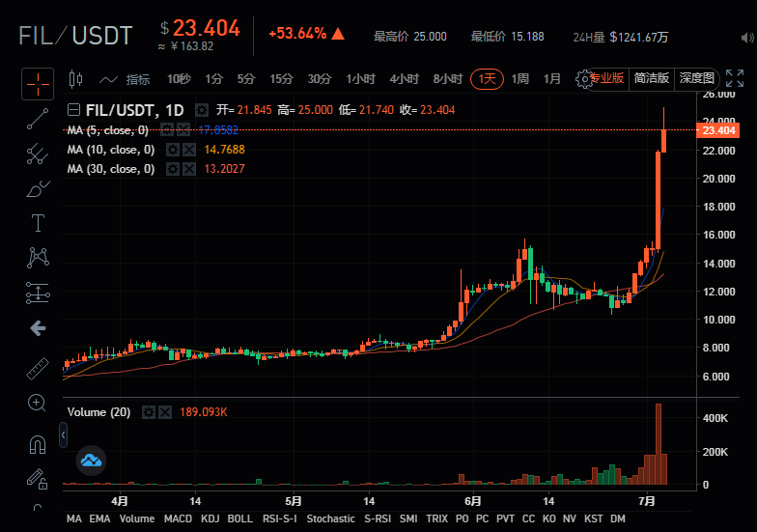This screenshot has width=757, height=532.
Task: Toggle magnet snap mode
Action: [38, 445]
